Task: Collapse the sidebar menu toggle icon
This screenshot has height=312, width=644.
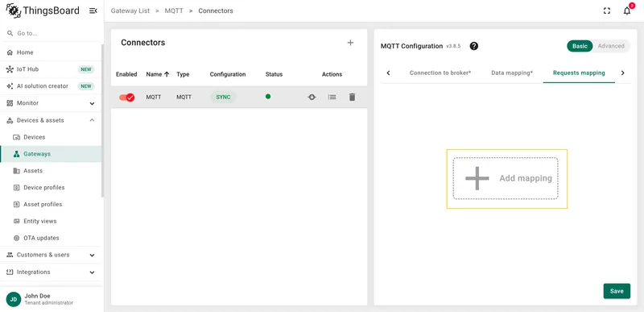Action: [x=93, y=10]
